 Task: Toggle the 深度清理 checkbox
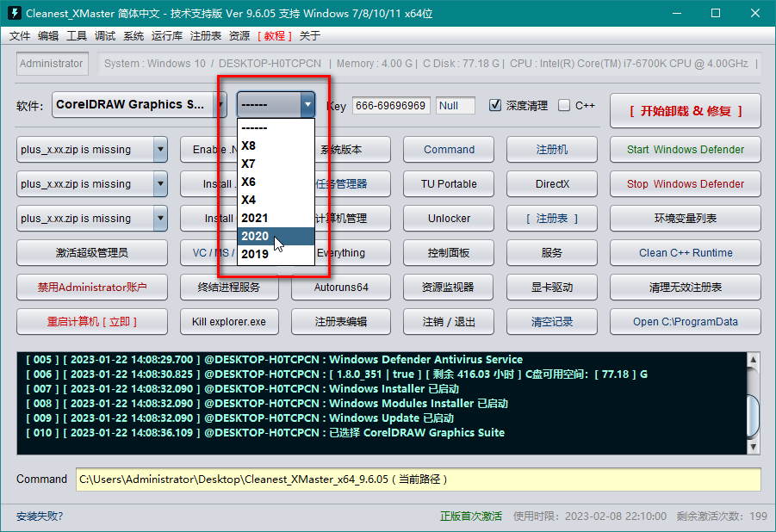tap(495, 105)
